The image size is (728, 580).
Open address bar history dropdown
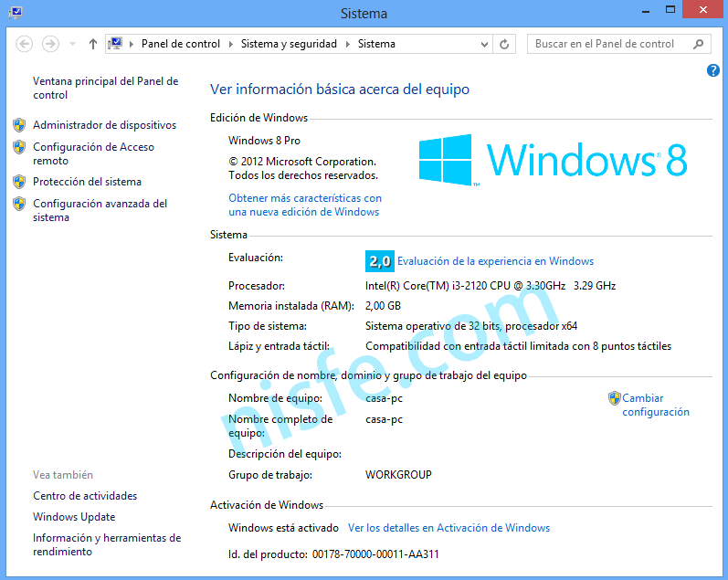click(484, 44)
